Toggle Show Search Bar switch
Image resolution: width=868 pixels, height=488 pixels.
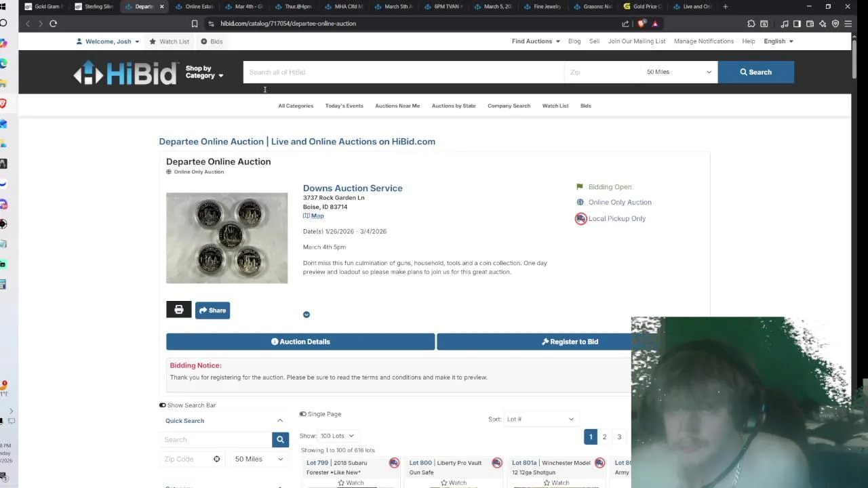(x=163, y=405)
